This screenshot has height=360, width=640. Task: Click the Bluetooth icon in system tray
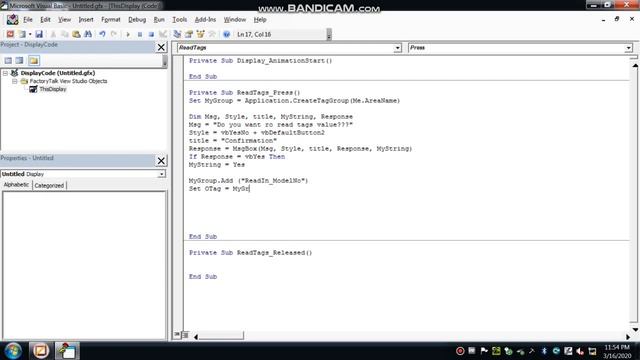tap(544, 351)
